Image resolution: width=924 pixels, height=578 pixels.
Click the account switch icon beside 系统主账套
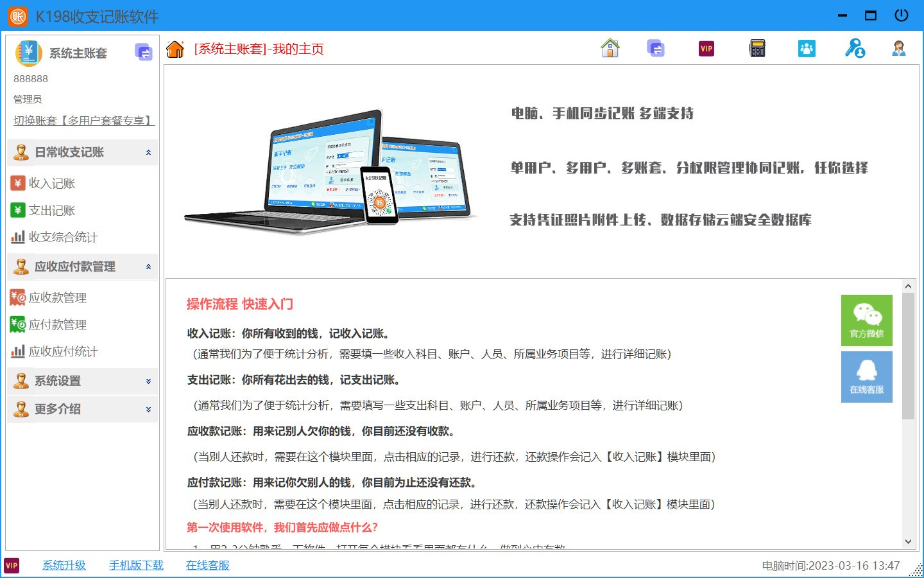[x=143, y=52]
